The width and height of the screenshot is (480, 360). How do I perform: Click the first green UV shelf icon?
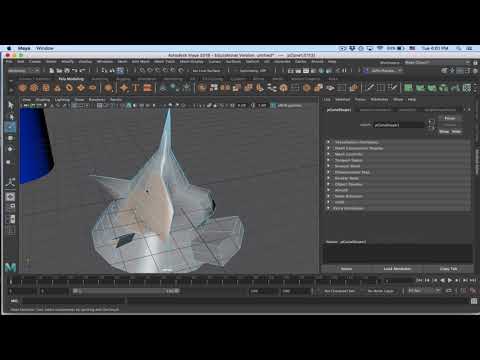pyautogui.click(x=408, y=88)
